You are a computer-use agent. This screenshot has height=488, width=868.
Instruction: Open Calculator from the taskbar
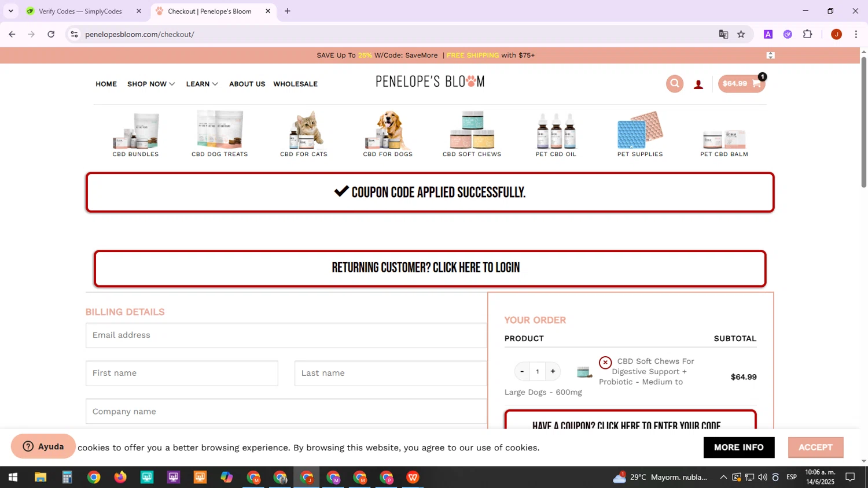pyautogui.click(x=67, y=478)
